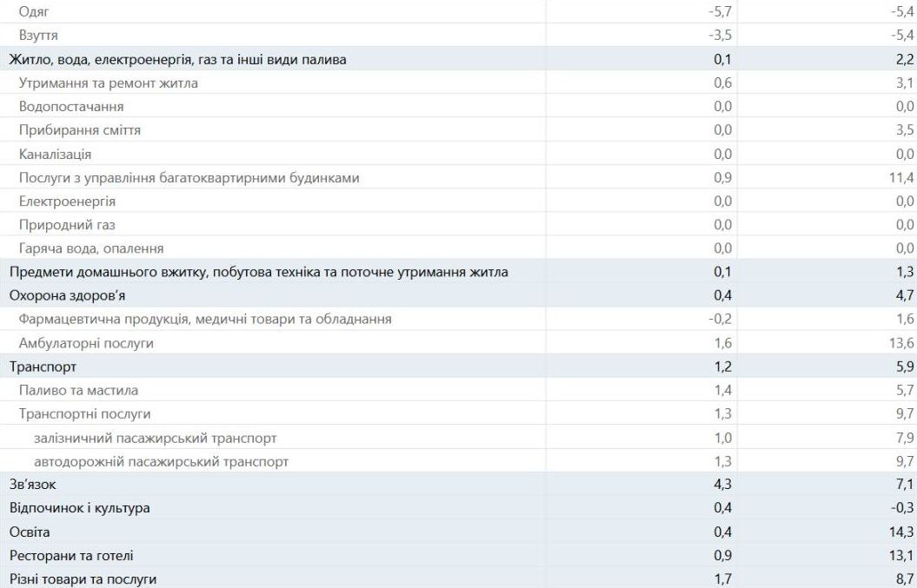Viewport: 917px width, 588px height.
Task: Select 'Утримання та ремонт житла' row
Action: [x=108, y=83]
